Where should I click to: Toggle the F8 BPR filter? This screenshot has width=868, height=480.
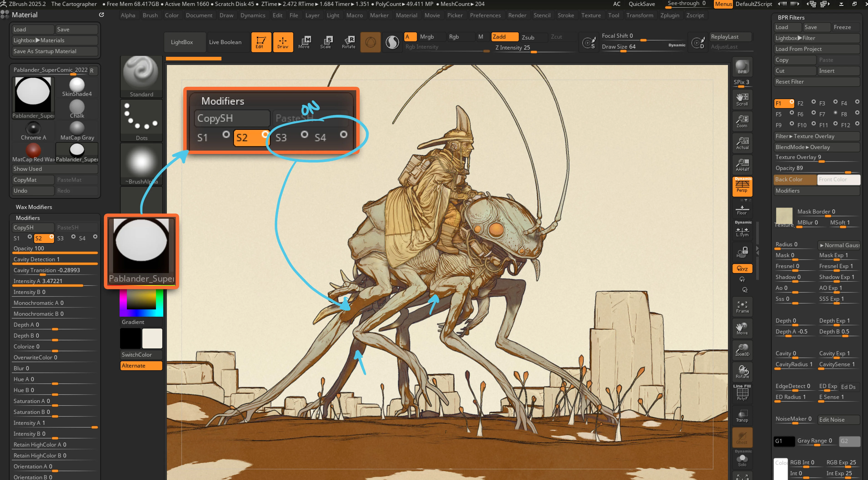tap(849, 114)
